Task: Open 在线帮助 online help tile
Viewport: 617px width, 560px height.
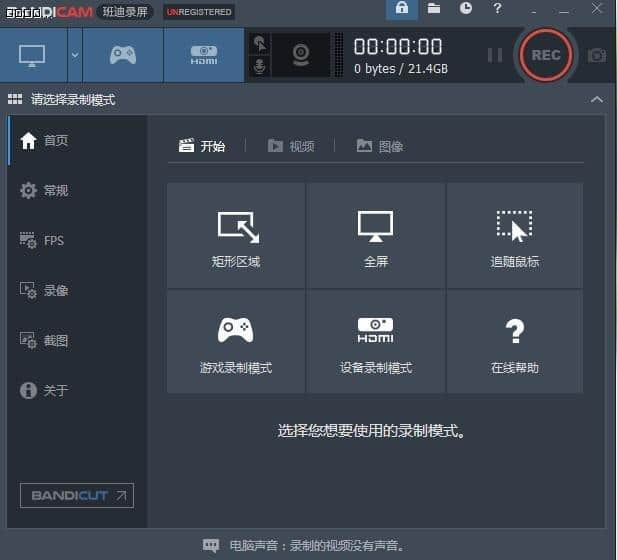Action: [x=515, y=342]
